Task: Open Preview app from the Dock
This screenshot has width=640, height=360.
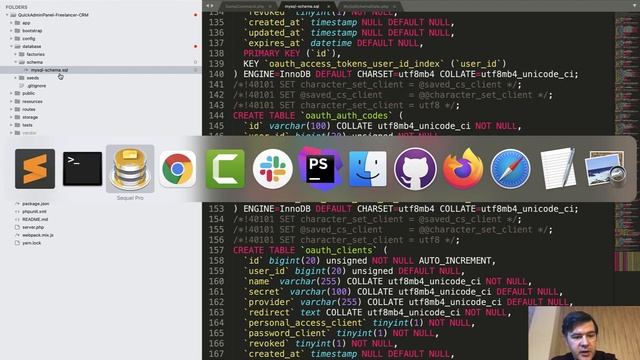Action: tap(605, 169)
